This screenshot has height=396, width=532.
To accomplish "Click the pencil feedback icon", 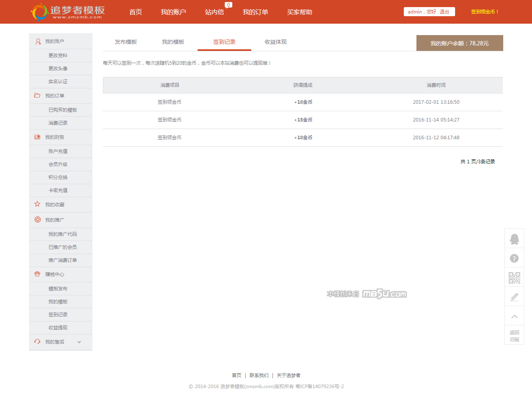I will tap(514, 297).
